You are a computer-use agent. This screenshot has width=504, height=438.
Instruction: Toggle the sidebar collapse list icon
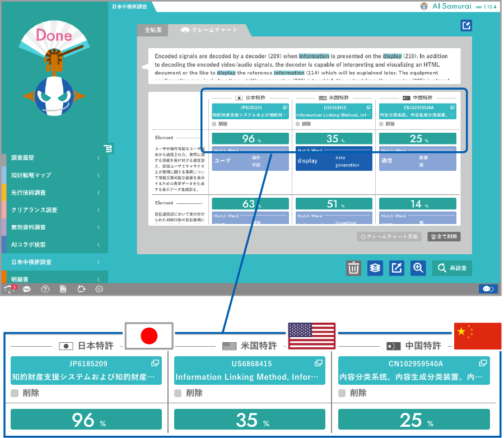coord(108,148)
